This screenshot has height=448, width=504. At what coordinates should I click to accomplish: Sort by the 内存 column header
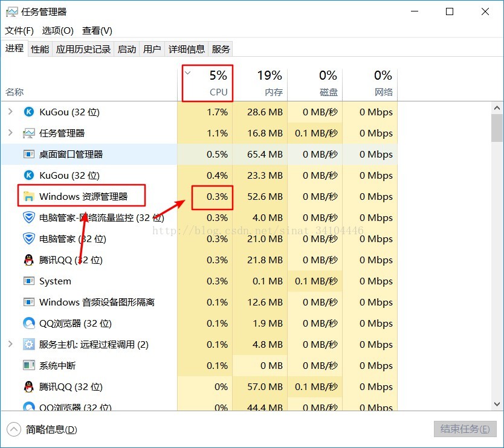click(260, 83)
